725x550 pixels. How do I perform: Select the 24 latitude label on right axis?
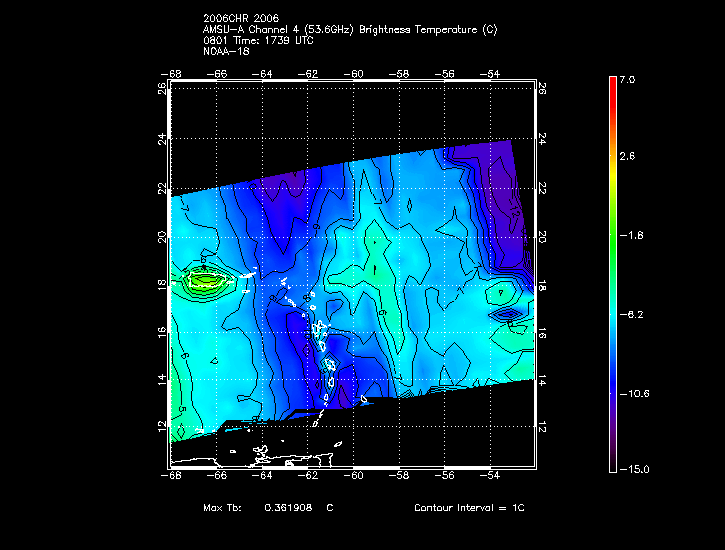point(543,139)
